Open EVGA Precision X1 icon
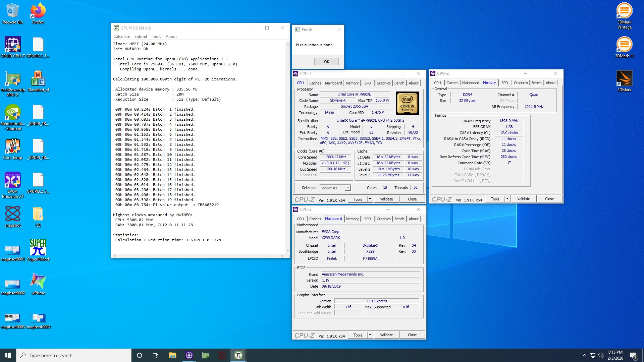 coord(13,185)
